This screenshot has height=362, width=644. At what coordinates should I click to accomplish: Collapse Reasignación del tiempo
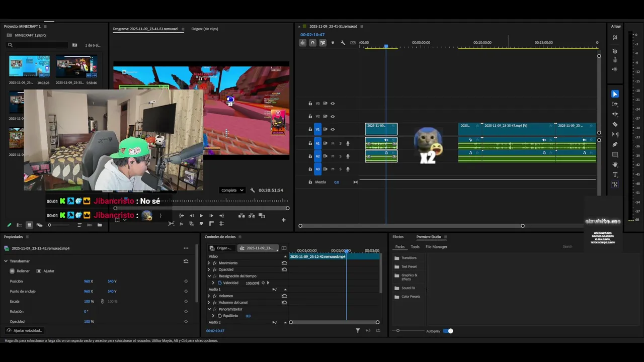tap(209, 276)
